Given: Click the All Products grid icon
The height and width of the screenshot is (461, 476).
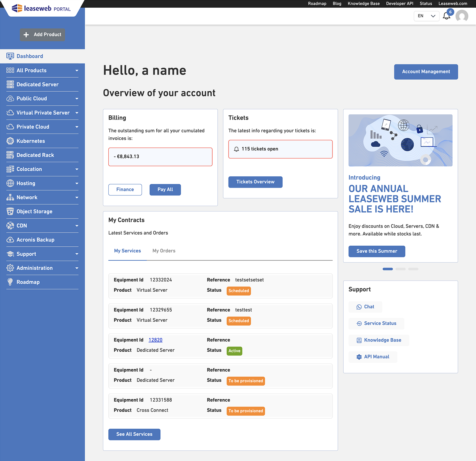Looking at the screenshot, I should point(10,70).
